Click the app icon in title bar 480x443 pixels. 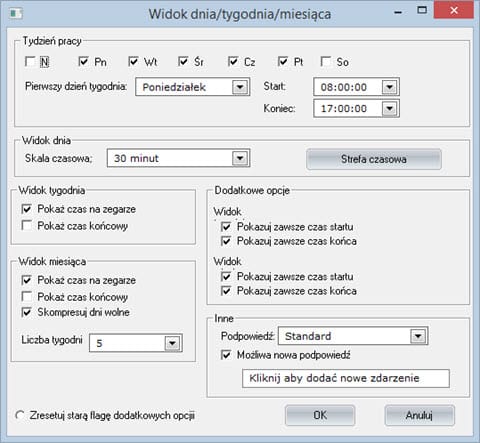click(16, 14)
